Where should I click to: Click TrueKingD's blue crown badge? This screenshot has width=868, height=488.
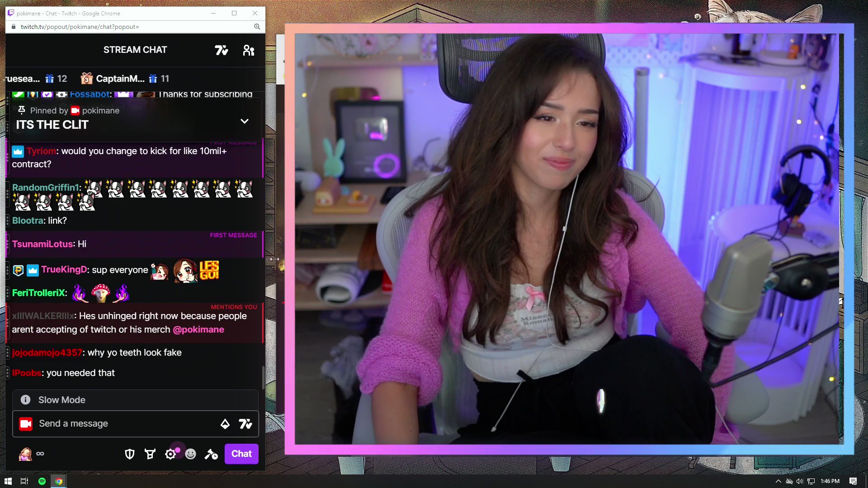click(33, 270)
